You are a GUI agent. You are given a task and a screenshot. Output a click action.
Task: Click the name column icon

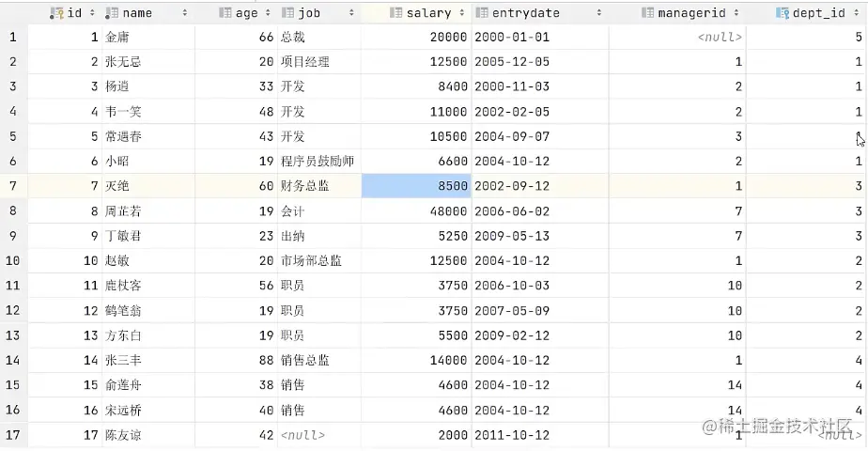(x=111, y=13)
